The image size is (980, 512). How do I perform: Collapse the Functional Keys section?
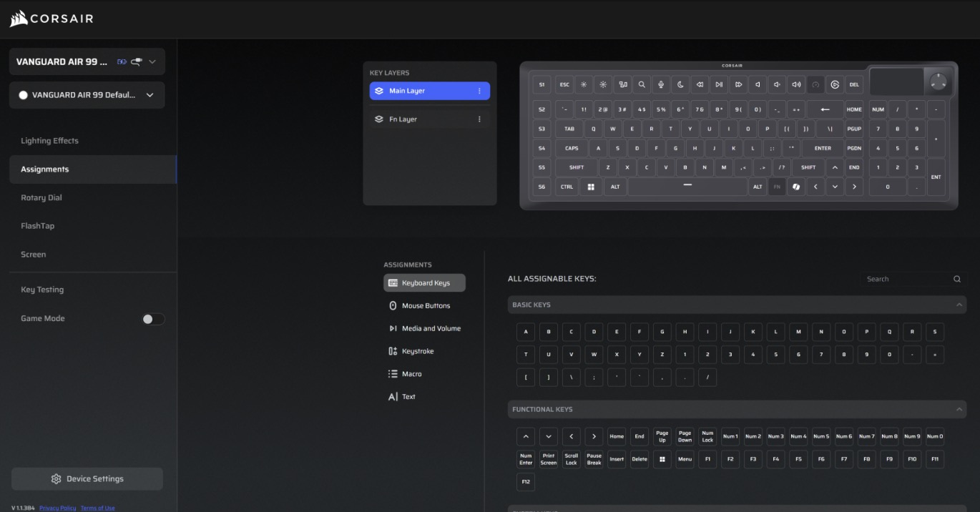pyautogui.click(x=959, y=410)
